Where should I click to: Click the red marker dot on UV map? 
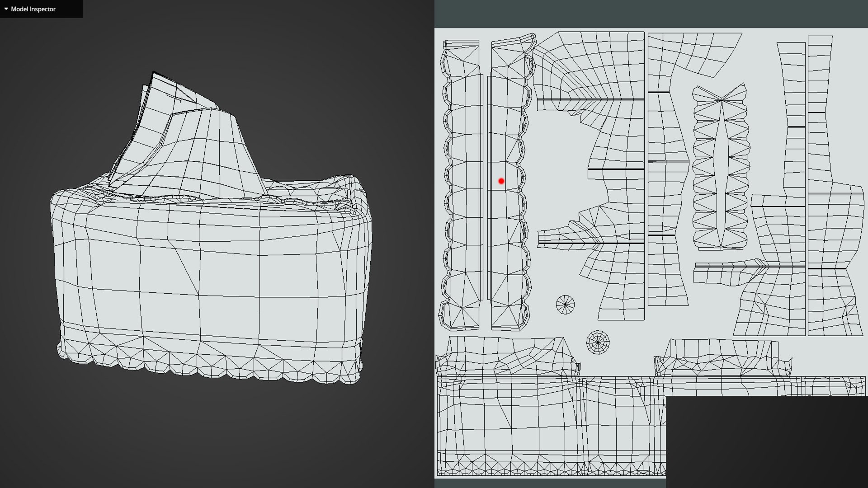click(501, 181)
